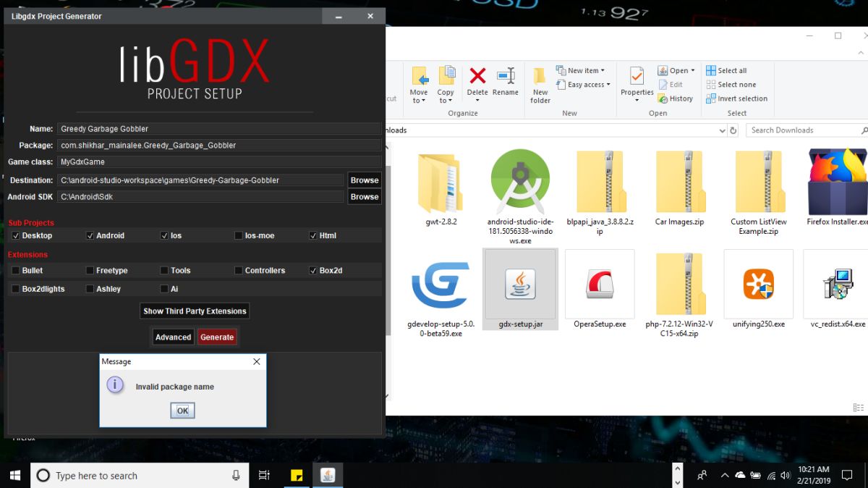The height and width of the screenshot is (488, 868).
Task: Enable the Ios-moe sub project checkbox
Action: pyautogui.click(x=239, y=235)
